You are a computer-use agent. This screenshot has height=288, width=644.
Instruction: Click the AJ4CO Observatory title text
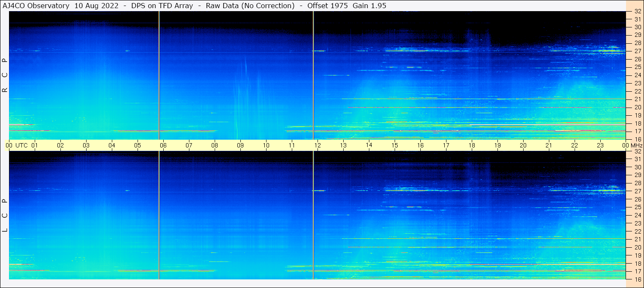pos(36,6)
